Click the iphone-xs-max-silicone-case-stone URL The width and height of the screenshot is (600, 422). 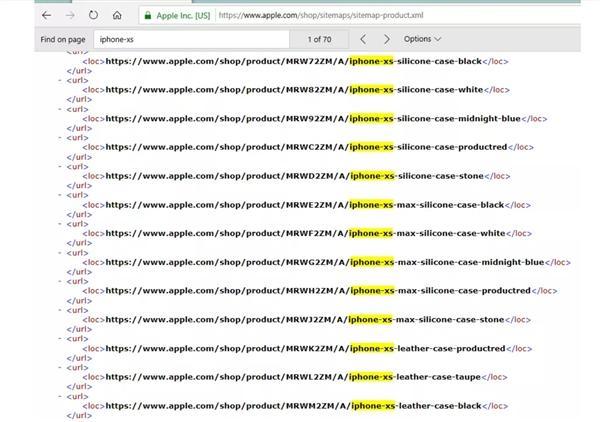305,320
